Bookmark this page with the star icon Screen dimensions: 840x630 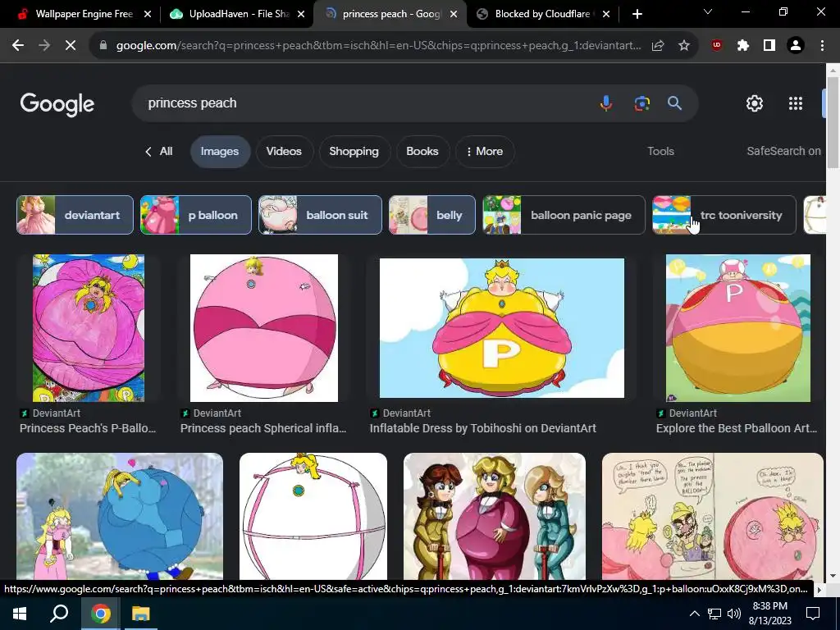click(684, 46)
